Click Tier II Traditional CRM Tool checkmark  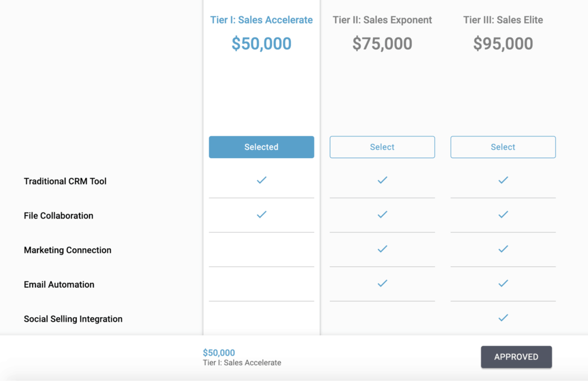point(382,180)
